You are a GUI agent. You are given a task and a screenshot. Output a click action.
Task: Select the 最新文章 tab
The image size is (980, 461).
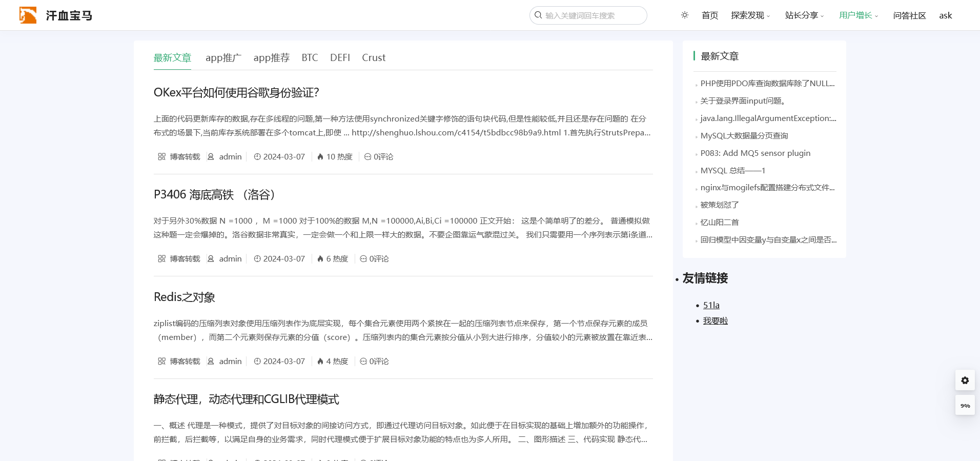click(x=172, y=58)
